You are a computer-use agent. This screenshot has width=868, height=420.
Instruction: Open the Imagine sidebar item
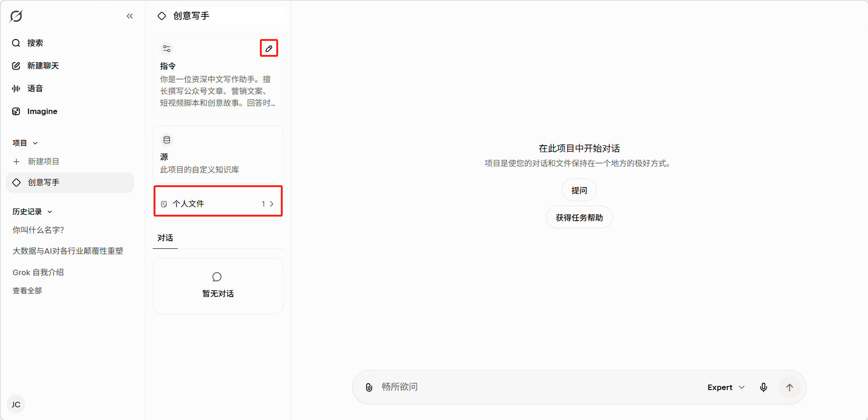click(x=42, y=111)
